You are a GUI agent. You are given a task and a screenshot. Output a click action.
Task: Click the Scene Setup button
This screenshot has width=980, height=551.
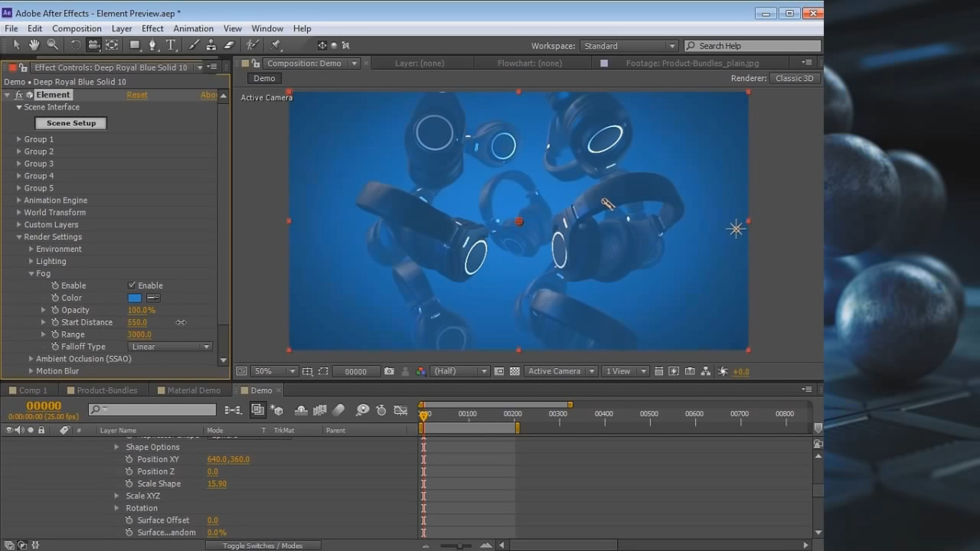coord(71,123)
